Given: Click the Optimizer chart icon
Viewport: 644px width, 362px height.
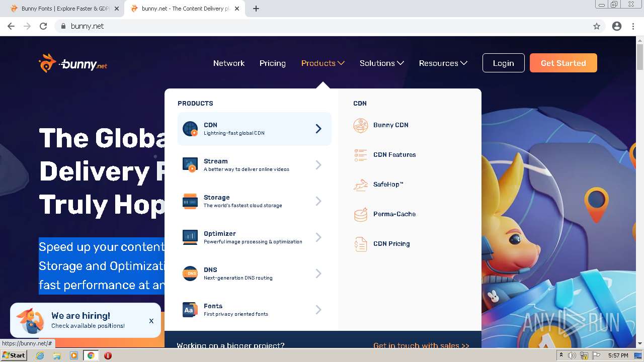Looking at the screenshot, I should 190,237.
